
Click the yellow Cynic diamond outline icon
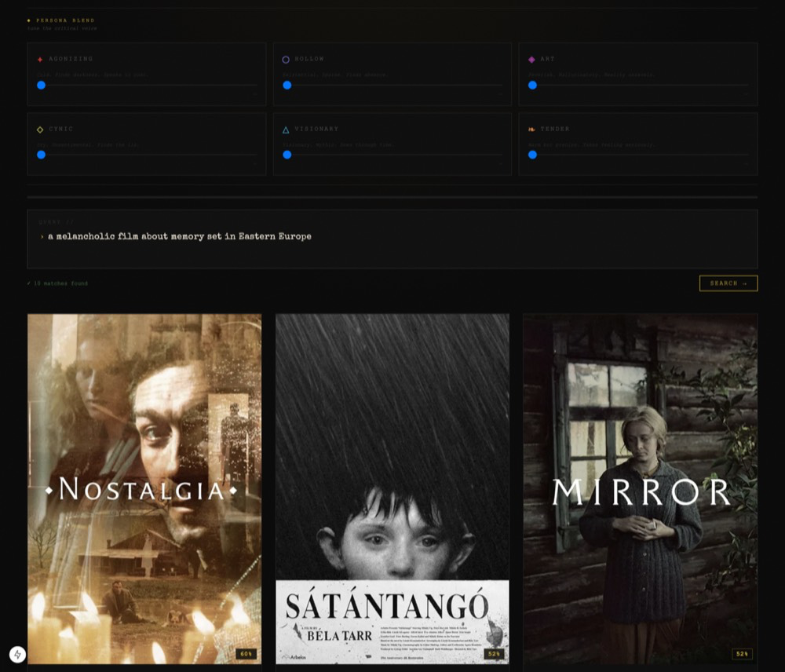(40, 130)
